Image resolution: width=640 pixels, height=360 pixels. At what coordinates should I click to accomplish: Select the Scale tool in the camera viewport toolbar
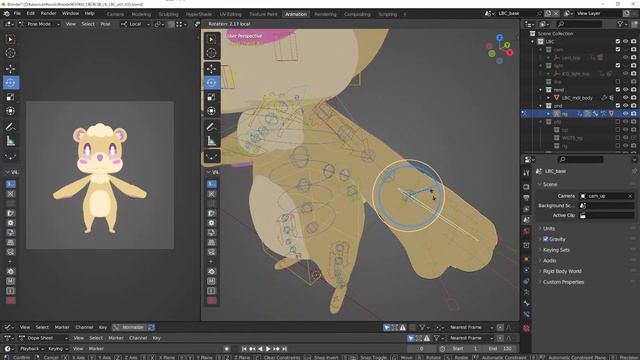pos(11,97)
